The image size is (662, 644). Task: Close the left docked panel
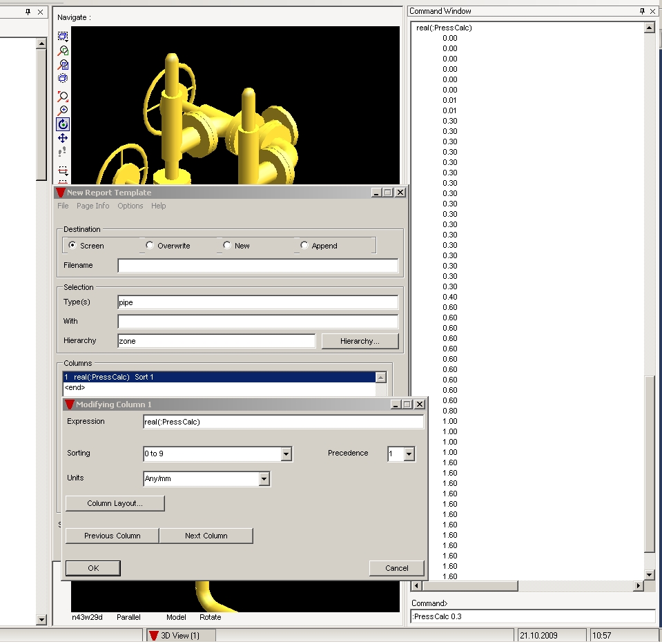pos(40,12)
